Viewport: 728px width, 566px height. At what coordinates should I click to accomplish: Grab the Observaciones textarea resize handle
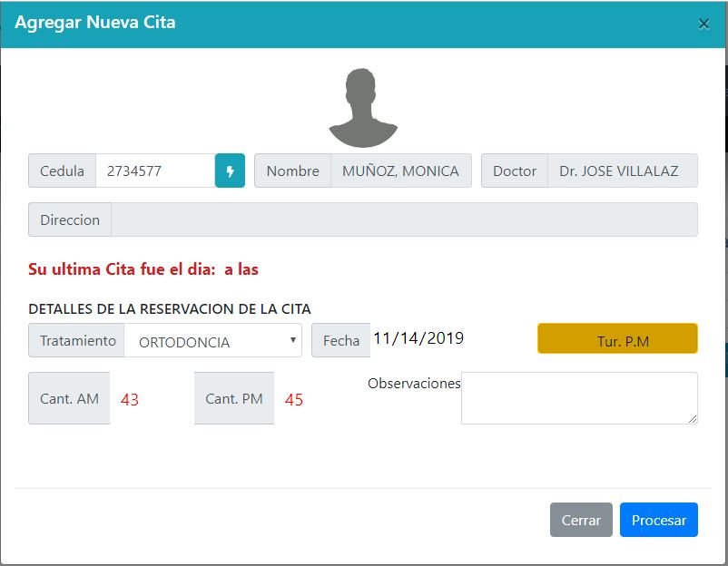click(x=693, y=419)
